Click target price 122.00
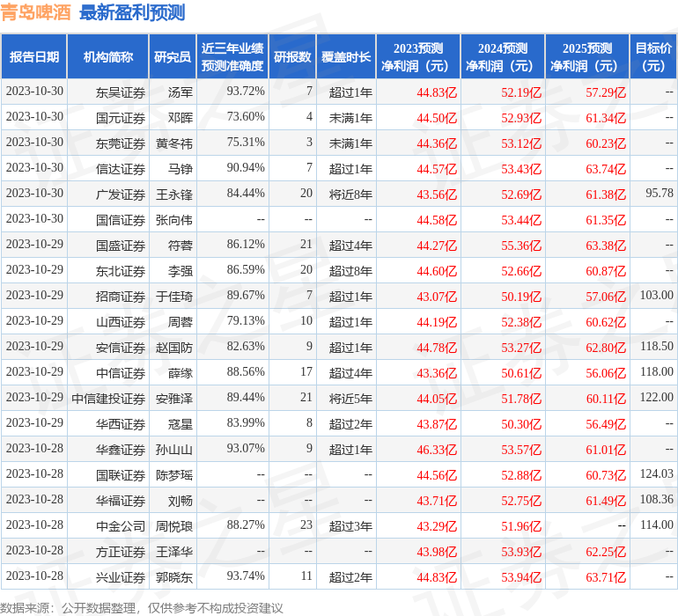This screenshot has height=616, width=678. 657,397
